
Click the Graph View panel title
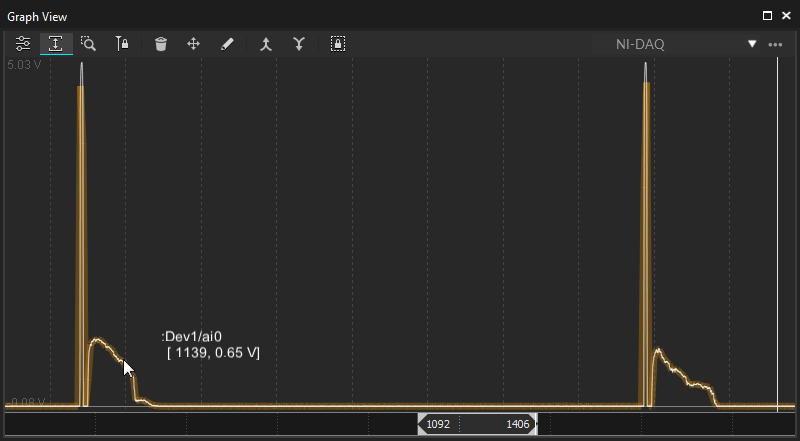click(38, 16)
